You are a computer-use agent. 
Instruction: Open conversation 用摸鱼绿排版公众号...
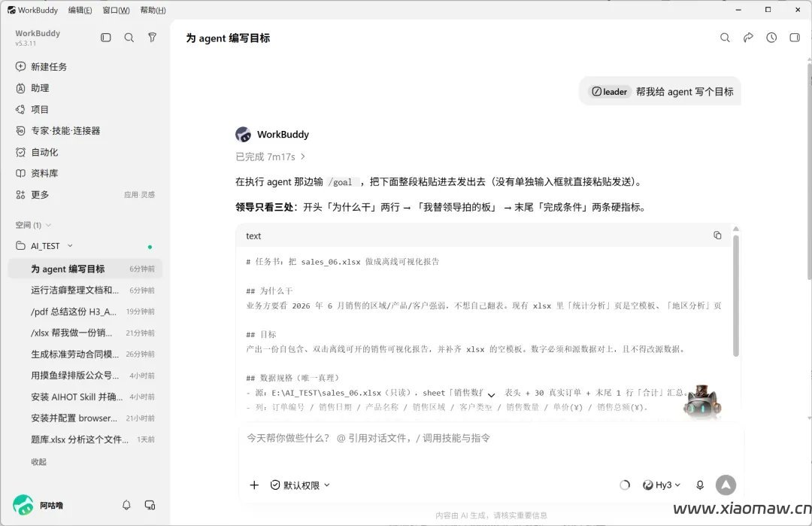(x=86, y=375)
